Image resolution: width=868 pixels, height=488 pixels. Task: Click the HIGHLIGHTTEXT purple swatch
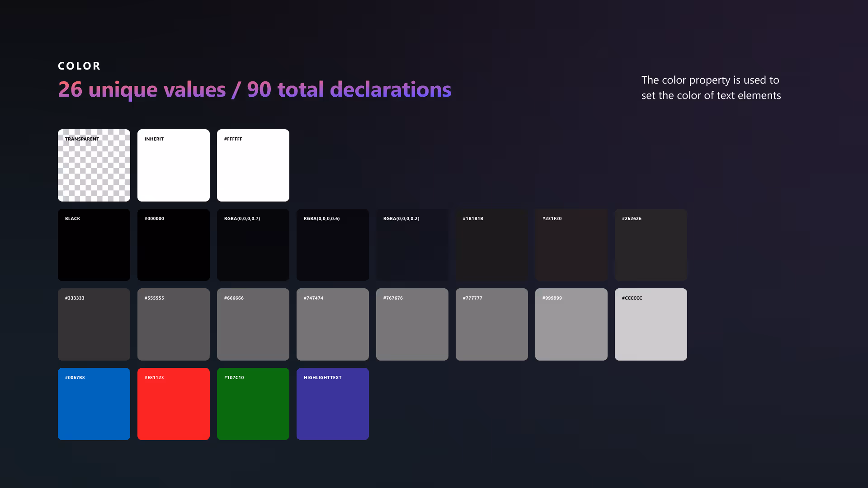click(x=332, y=404)
